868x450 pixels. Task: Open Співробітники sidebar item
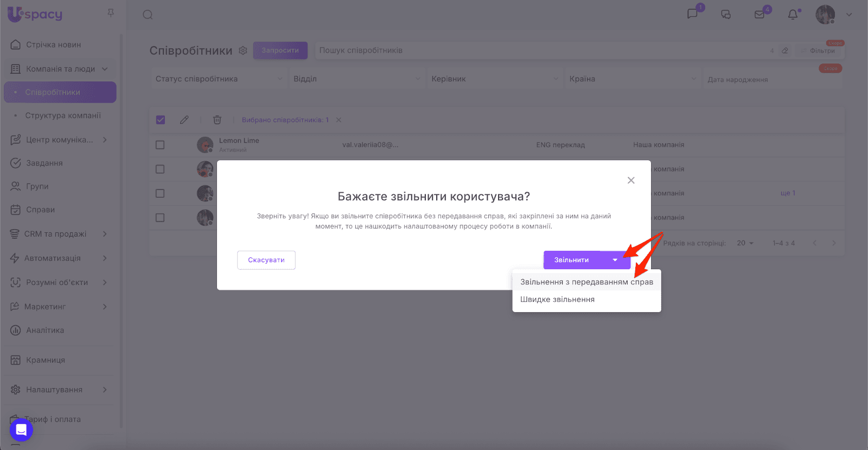[x=60, y=92]
